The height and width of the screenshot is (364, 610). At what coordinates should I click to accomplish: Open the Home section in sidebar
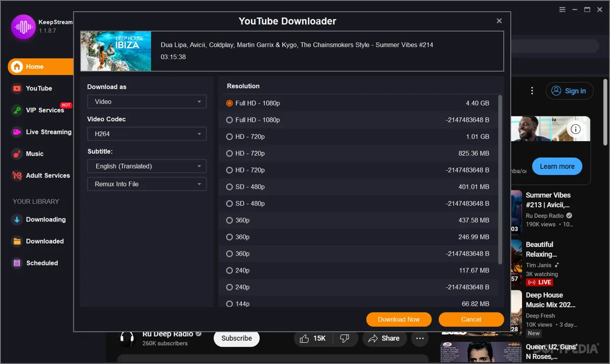pos(40,67)
